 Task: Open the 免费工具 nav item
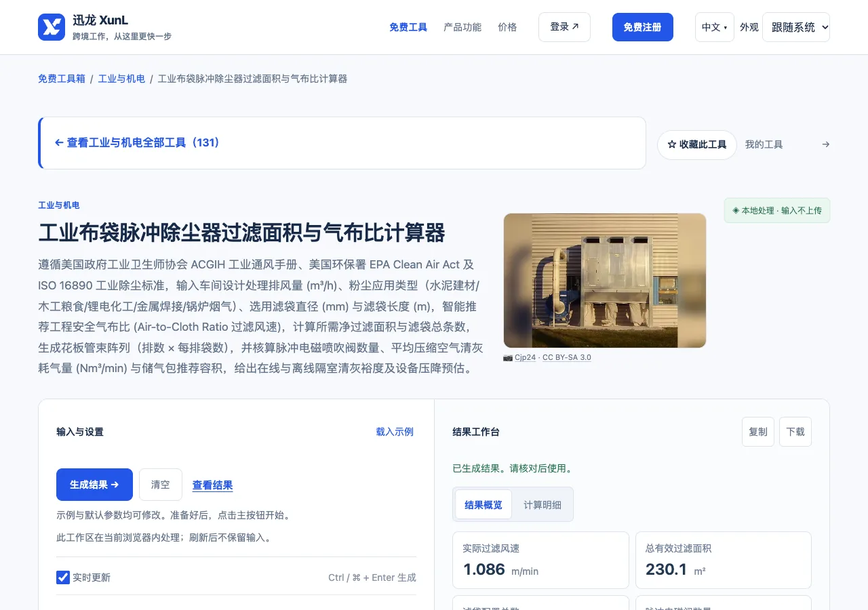pos(408,27)
